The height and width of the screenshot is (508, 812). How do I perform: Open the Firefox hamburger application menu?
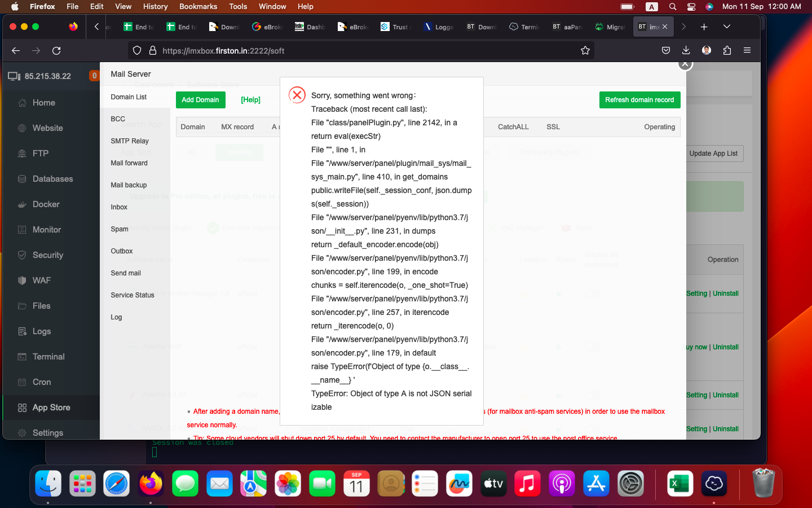coord(747,51)
